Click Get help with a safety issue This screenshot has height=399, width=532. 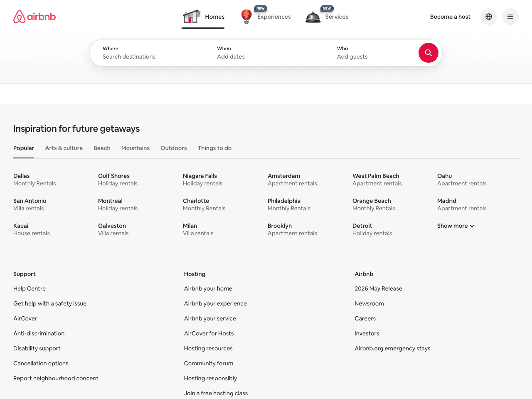tap(50, 303)
